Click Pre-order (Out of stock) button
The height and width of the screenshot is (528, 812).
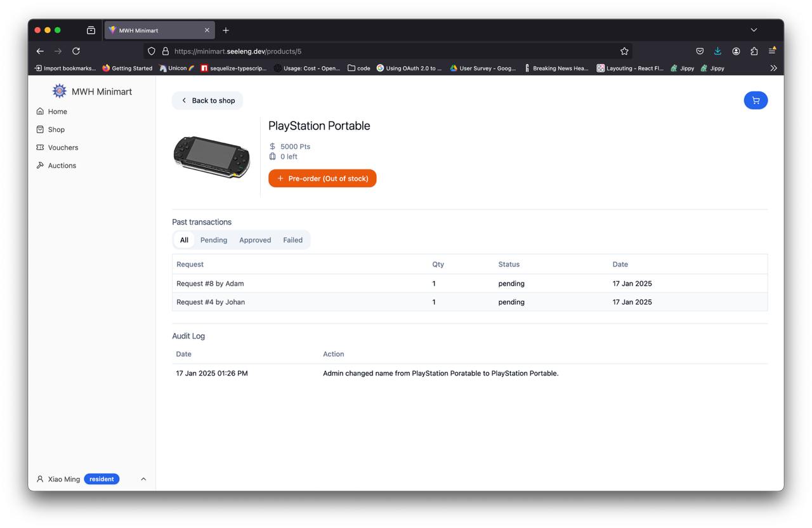[322, 178]
